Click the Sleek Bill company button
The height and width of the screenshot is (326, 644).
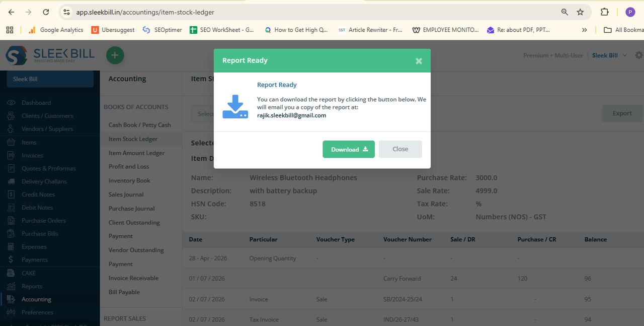[50, 79]
